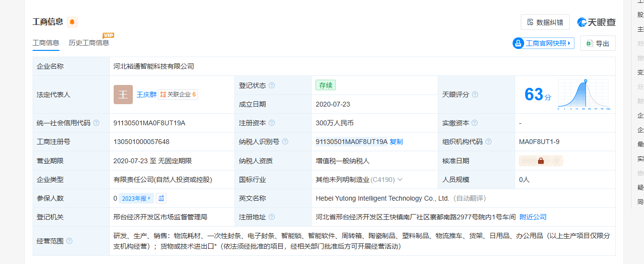The image size is (644, 264).
Task: Click the establishment date 2020-07-23
Action: (333, 104)
